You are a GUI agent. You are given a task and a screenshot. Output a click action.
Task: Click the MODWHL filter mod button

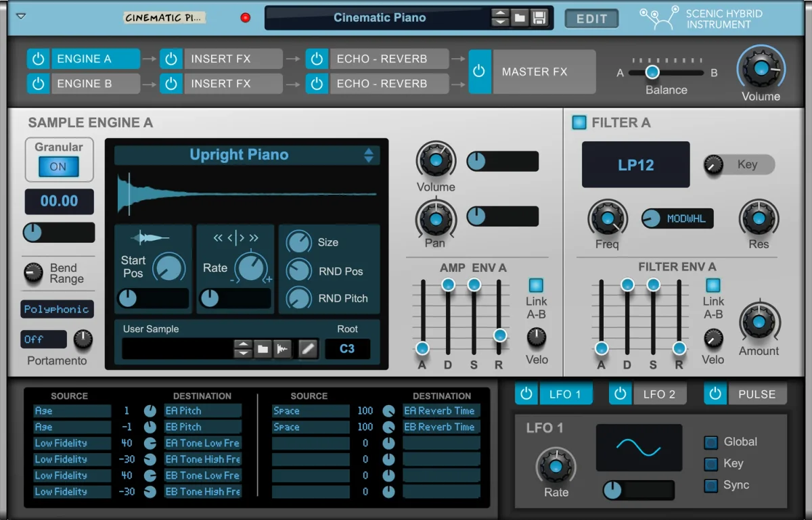click(x=677, y=219)
